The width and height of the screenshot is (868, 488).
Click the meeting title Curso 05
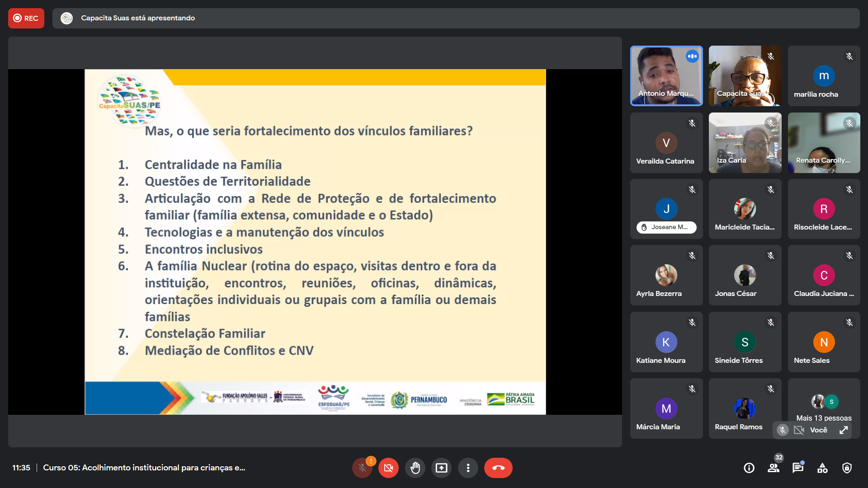click(144, 468)
